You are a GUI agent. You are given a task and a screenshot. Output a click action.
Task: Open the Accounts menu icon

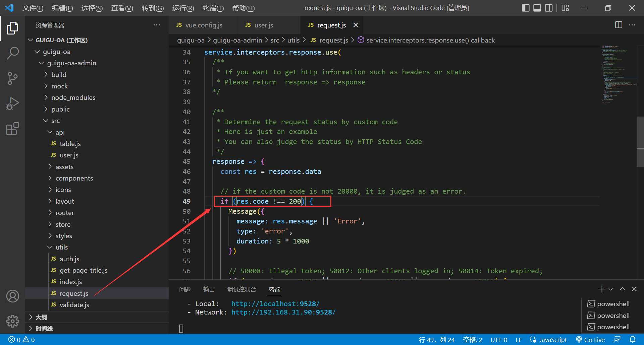point(13,296)
